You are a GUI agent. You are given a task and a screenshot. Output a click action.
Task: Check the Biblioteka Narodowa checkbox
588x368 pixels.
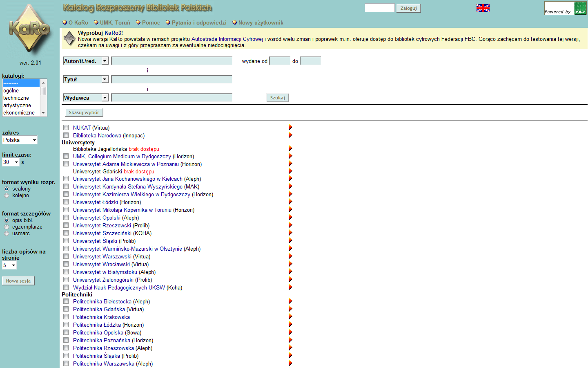[x=66, y=135]
